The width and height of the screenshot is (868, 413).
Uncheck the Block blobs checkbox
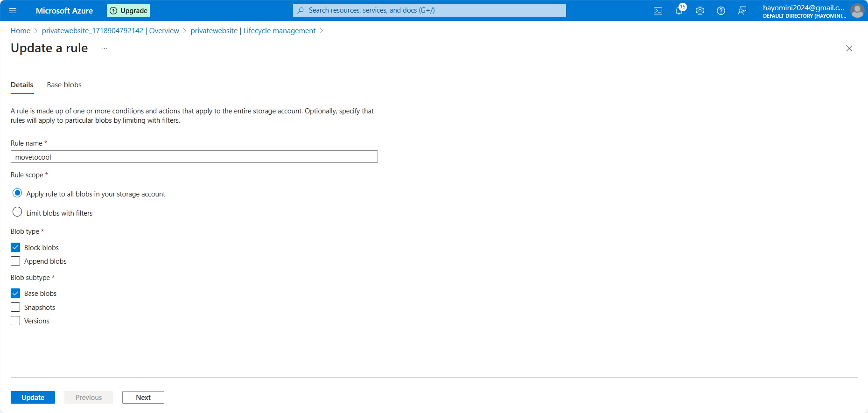point(15,247)
